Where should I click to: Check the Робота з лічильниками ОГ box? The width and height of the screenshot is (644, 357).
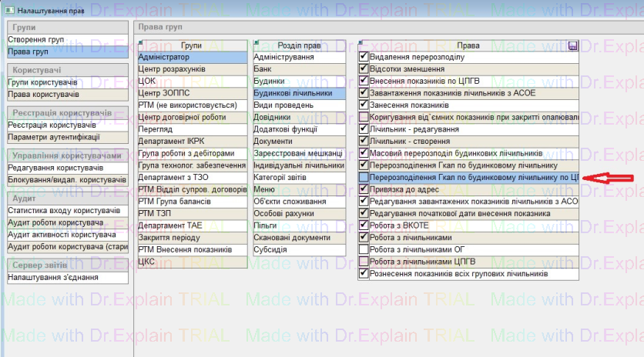[x=364, y=249]
